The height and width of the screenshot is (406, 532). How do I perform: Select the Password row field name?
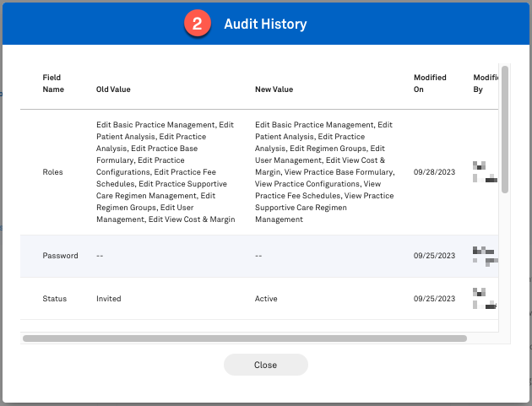tap(60, 256)
